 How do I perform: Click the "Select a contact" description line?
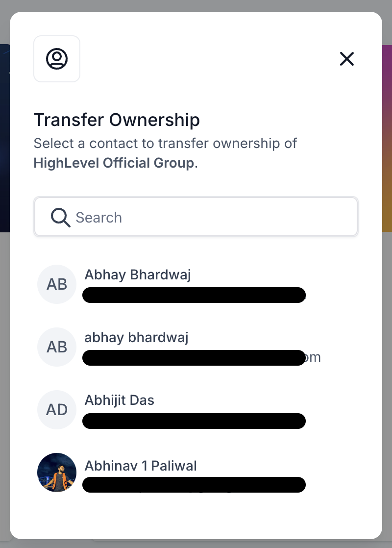coord(165,144)
